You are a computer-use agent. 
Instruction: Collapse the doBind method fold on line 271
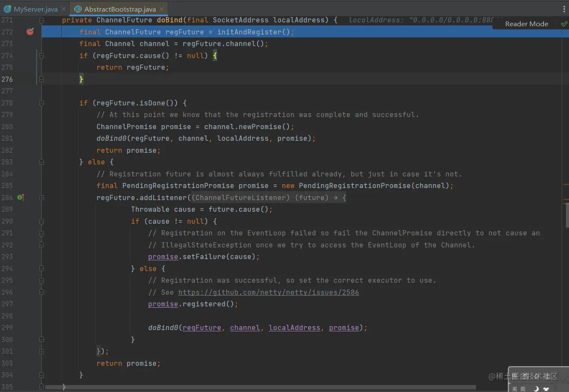point(41,20)
